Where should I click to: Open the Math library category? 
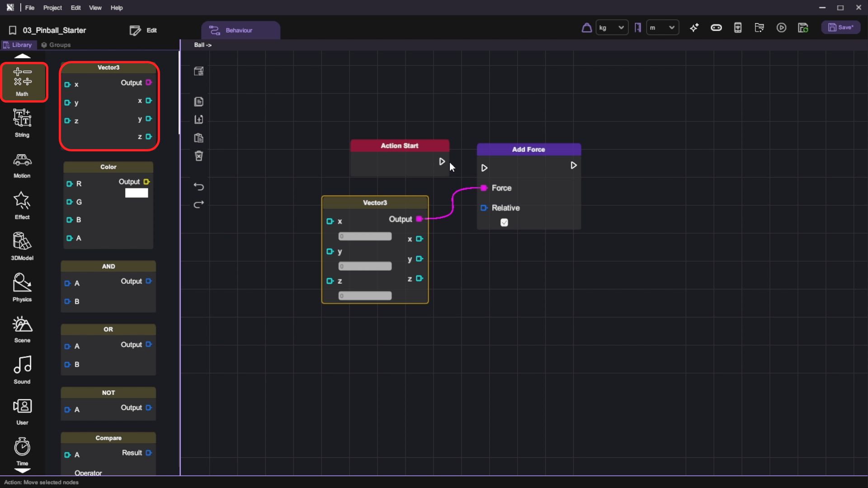point(23,82)
